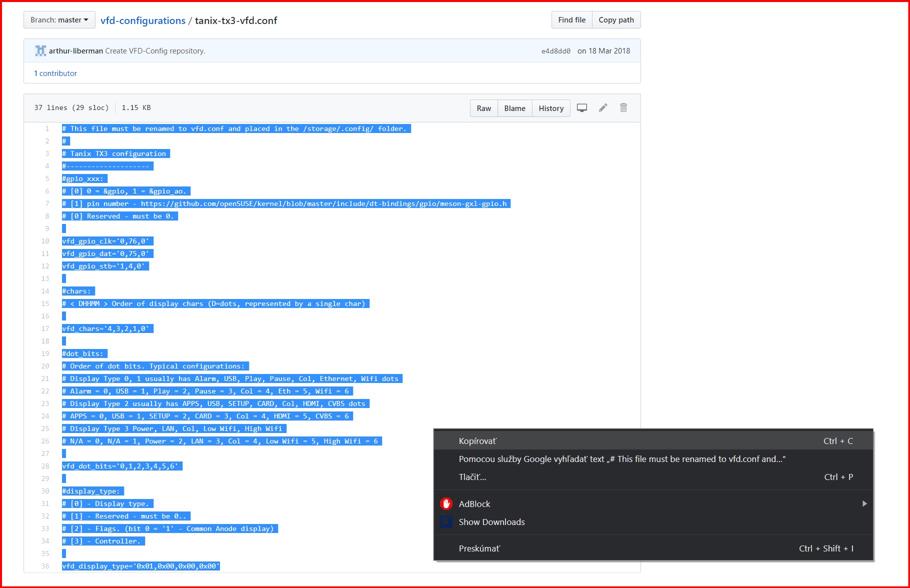Expand the AdBlock submenu arrow
The image size is (910, 588).
click(864, 504)
